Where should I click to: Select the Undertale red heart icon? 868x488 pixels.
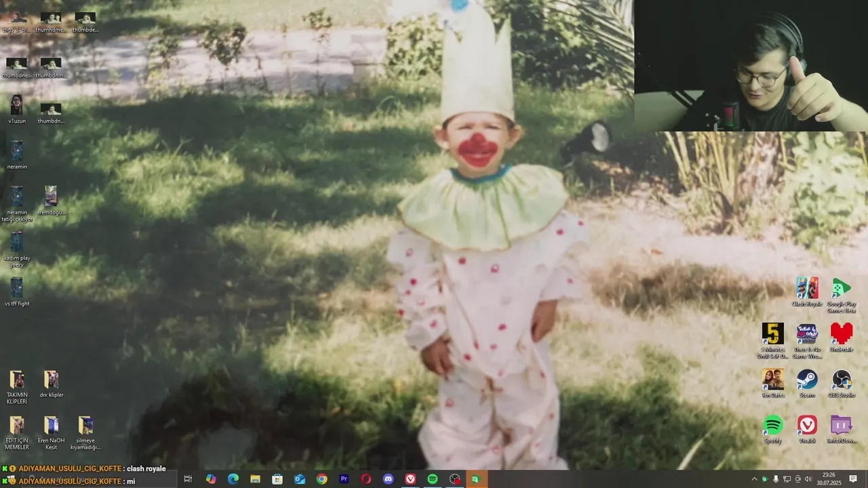[842, 338]
